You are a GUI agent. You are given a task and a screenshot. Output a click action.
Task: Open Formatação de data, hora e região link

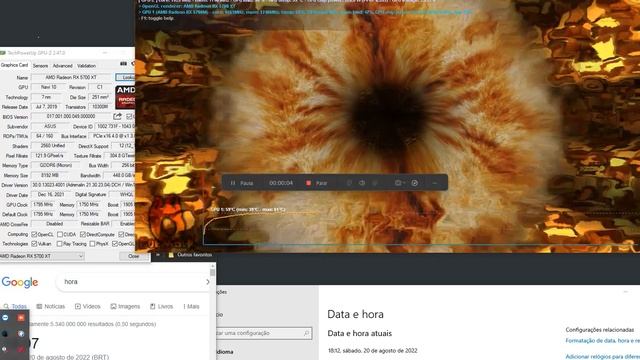click(x=602, y=341)
